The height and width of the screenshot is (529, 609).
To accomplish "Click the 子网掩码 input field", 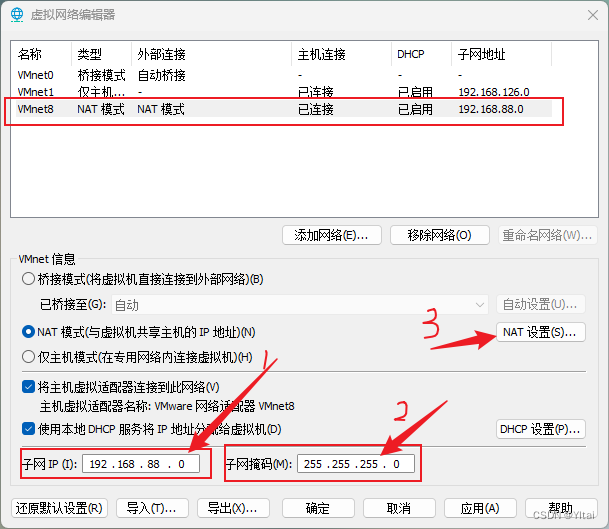I will click(x=356, y=464).
